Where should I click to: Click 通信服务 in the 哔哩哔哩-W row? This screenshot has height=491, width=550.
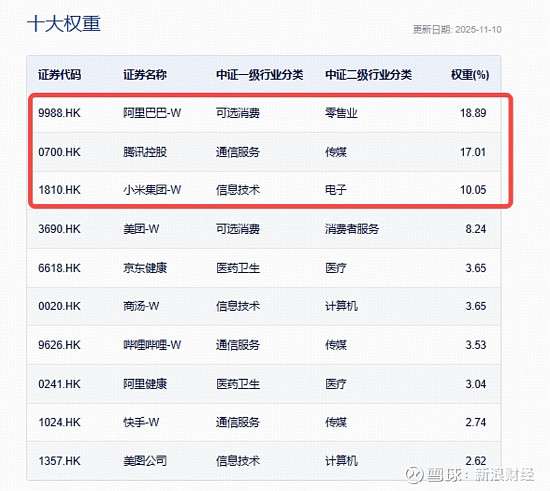[x=238, y=345]
